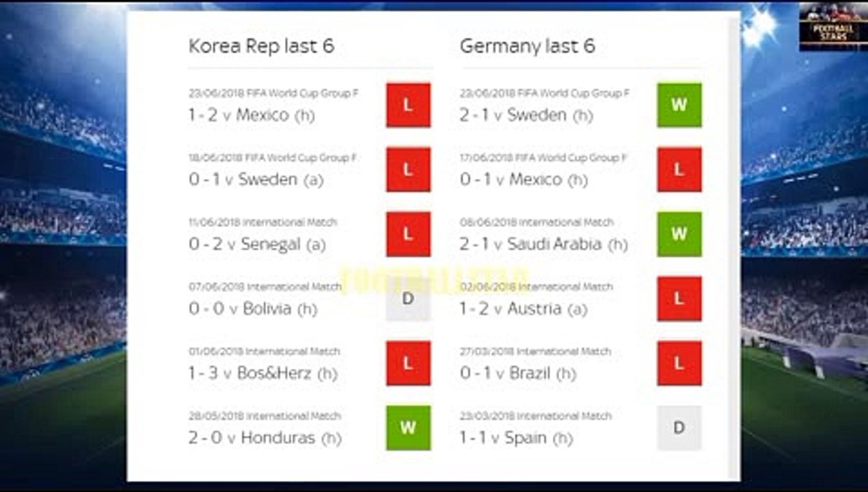Open the 0 - 1 v Brazil result
This screenshot has height=492, width=868.
[518, 374]
